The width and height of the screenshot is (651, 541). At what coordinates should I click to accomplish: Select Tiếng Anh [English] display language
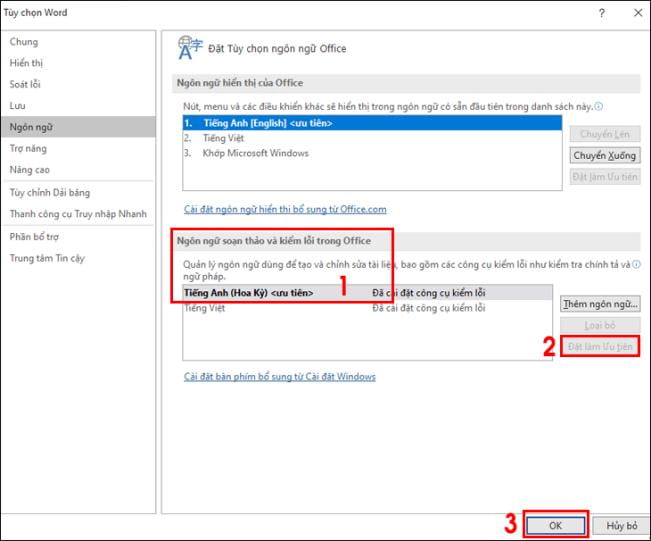point(372,123)
